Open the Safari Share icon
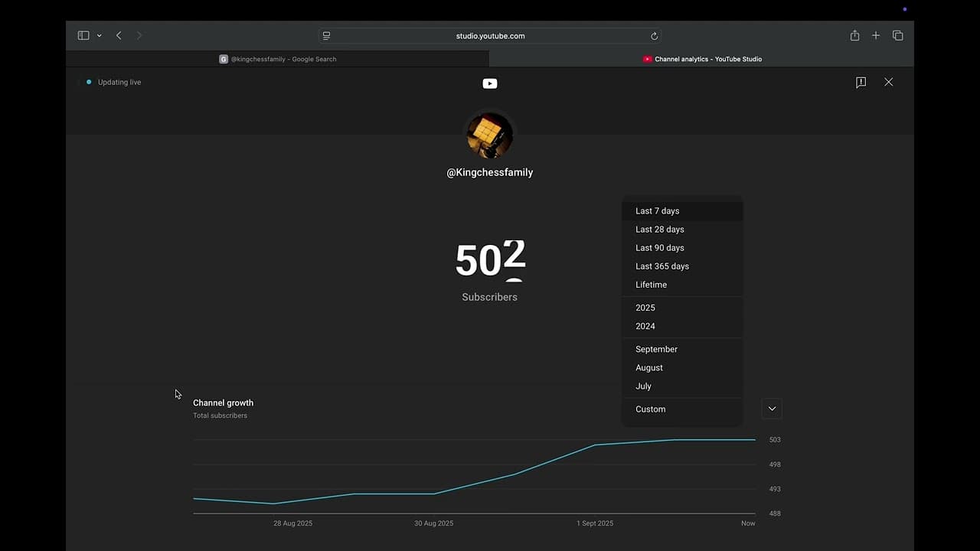Viewport: 980px width, 551px height. (x=854, y=35)
